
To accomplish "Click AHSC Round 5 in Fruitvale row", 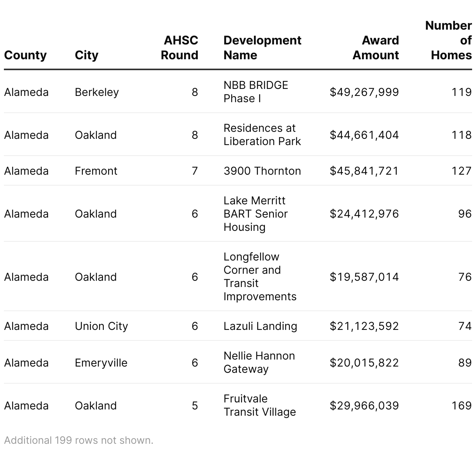I will 195,406.
